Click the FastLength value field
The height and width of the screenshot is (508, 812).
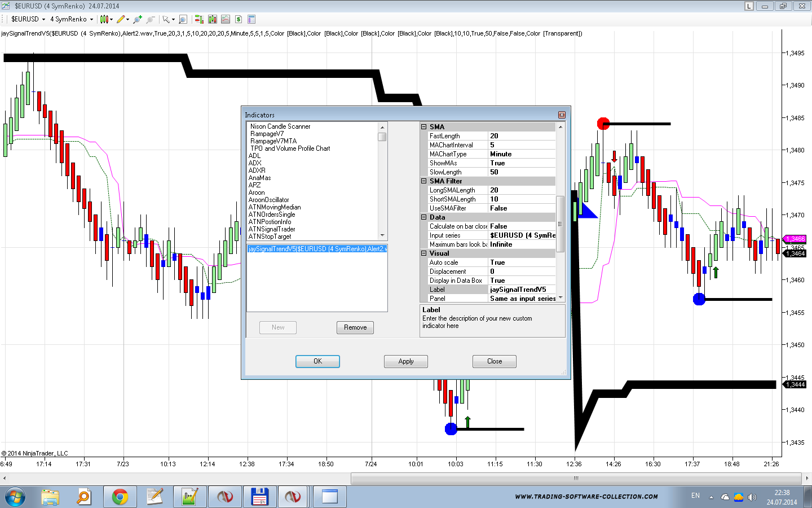tap(521, 136)
